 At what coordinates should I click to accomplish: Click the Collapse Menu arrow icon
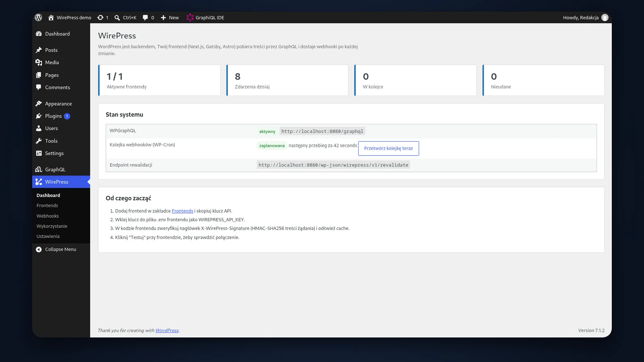click(x=39, y=249)
